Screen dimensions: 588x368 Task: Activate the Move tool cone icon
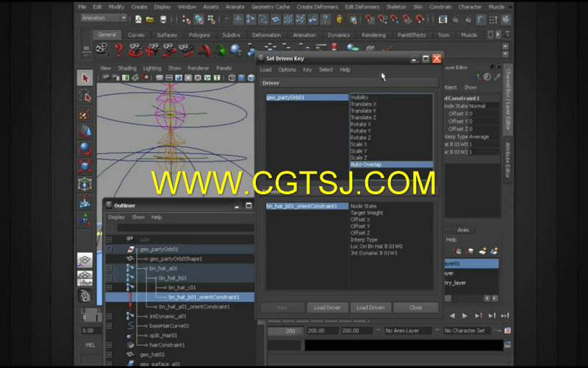point(85,131)
